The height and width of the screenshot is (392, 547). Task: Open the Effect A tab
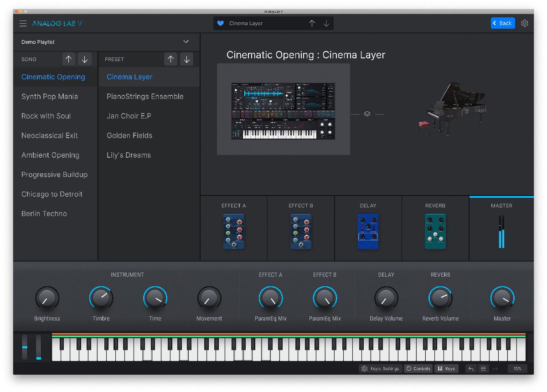pyautogui.click(x=234, y=228)
